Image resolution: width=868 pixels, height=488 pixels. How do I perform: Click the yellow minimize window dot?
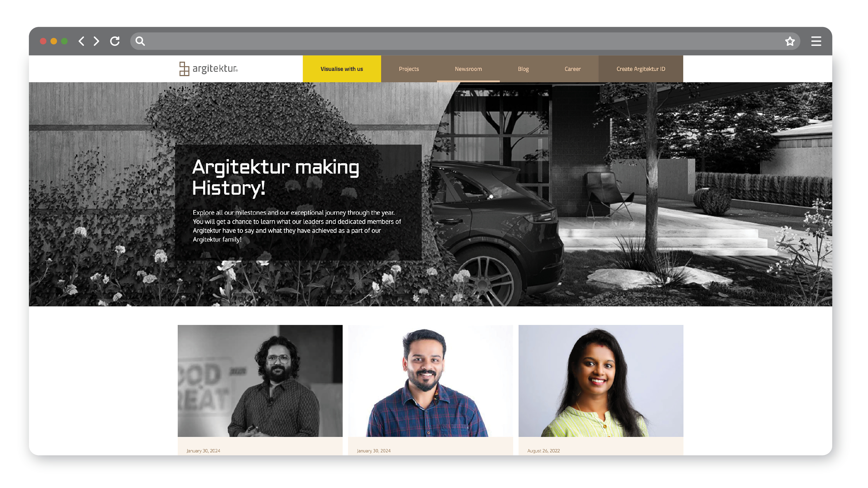click(54, 41)
